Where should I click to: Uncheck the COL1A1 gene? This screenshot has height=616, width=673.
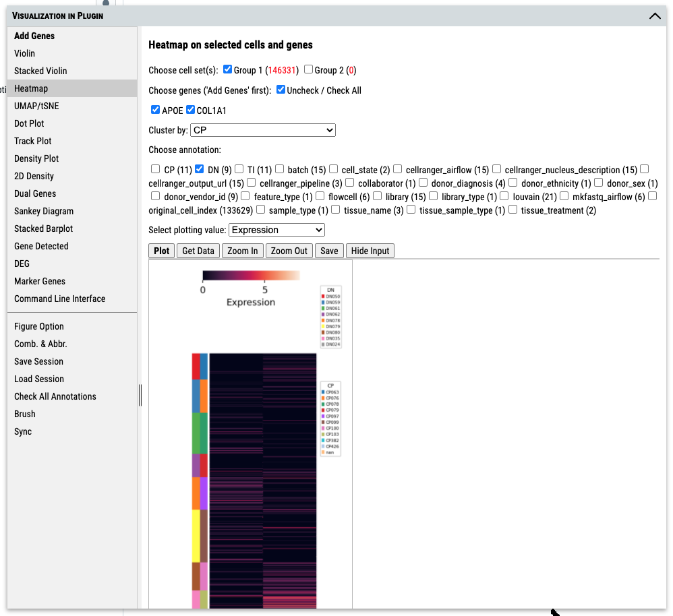click(x=189, y=109)
